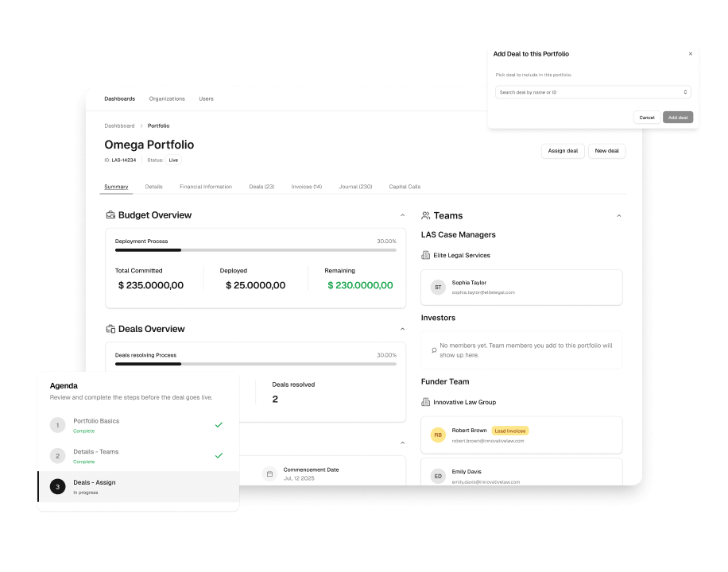Click the Assign deal button
The width and height of the screenshot is (728, 572).
click(x=563, y=150)
